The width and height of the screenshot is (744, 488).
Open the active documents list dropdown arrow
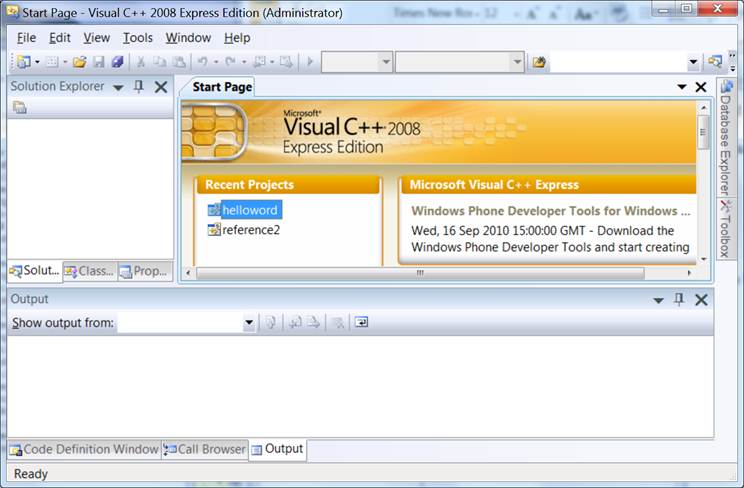[x=682, y=87]
